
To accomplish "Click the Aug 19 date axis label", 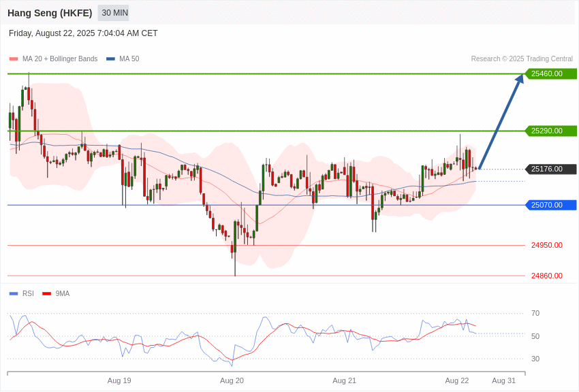I will pos(119,380).
